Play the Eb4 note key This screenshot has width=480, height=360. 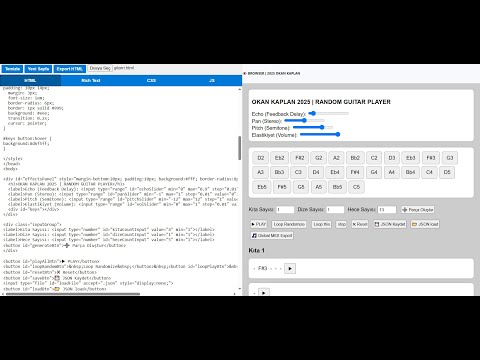pos(335,172)
